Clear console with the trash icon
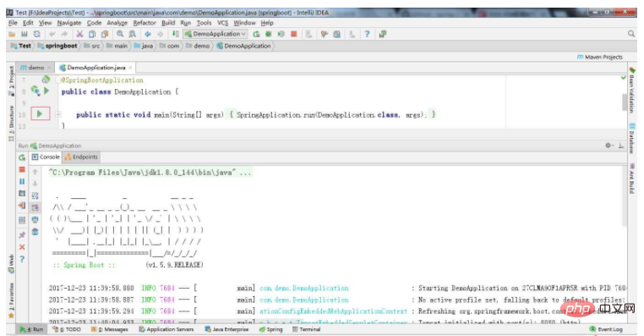The image size is (644, 336). pos(35,232)
